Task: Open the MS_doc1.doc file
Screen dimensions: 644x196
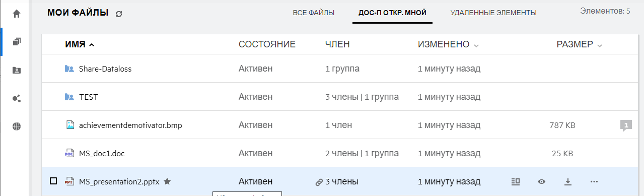Action: [102, 153]
